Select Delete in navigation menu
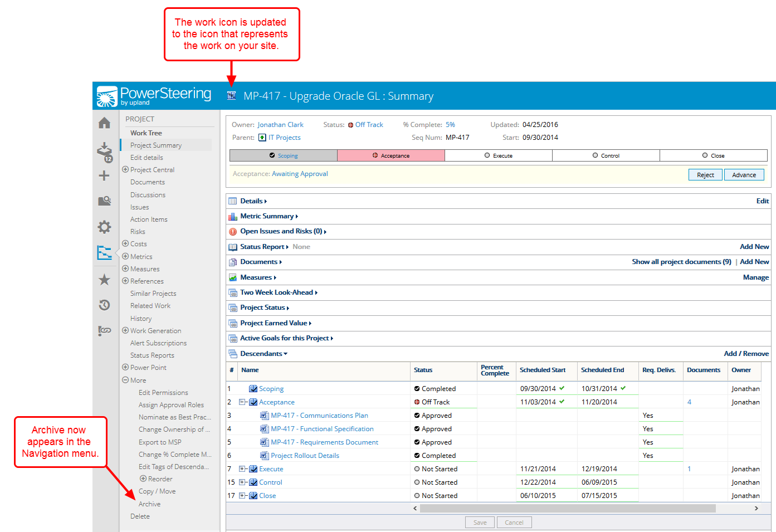 pos(140,516)
